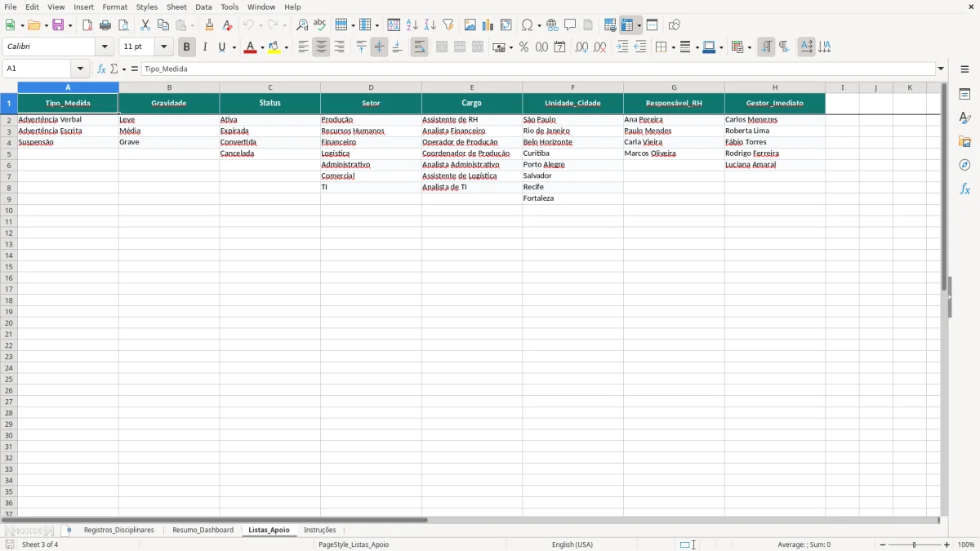Screen dimensions: 980x551
Task: Format as Percent icon
Action: (x=524, y=47)
